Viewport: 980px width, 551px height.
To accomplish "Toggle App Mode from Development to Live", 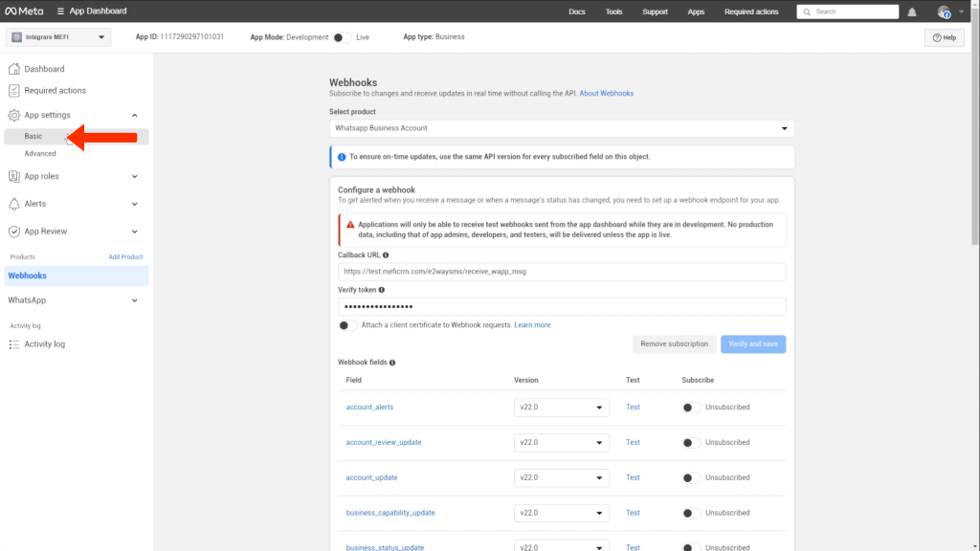I will point(342,37).
